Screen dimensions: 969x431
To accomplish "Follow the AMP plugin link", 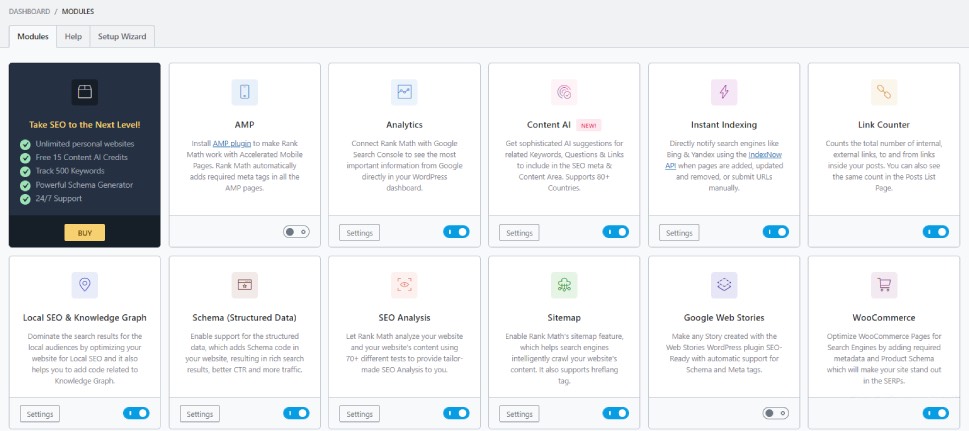I will coord(233,143).
